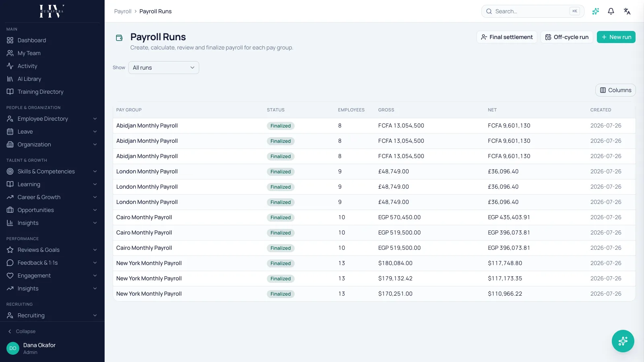Click Performance Insights trend icon
This screenshot has height=362, width=644.
10,288
